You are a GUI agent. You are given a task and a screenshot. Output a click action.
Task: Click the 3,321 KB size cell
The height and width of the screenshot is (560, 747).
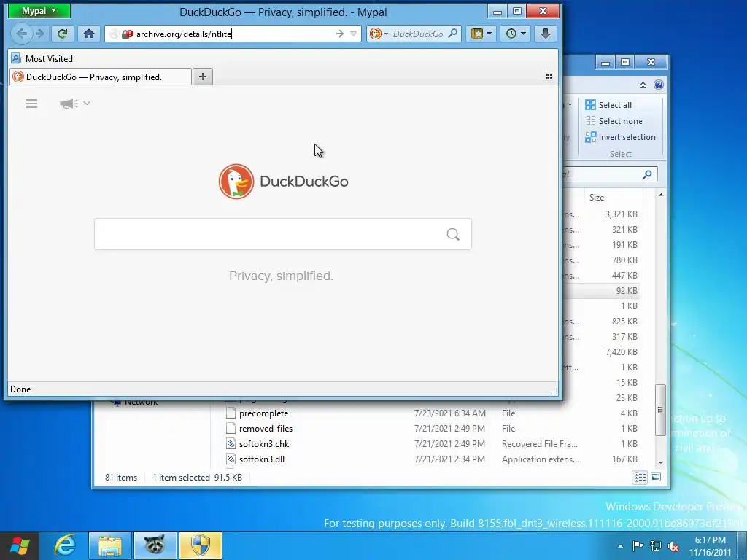pyautogui.click(x=622, y=214)
